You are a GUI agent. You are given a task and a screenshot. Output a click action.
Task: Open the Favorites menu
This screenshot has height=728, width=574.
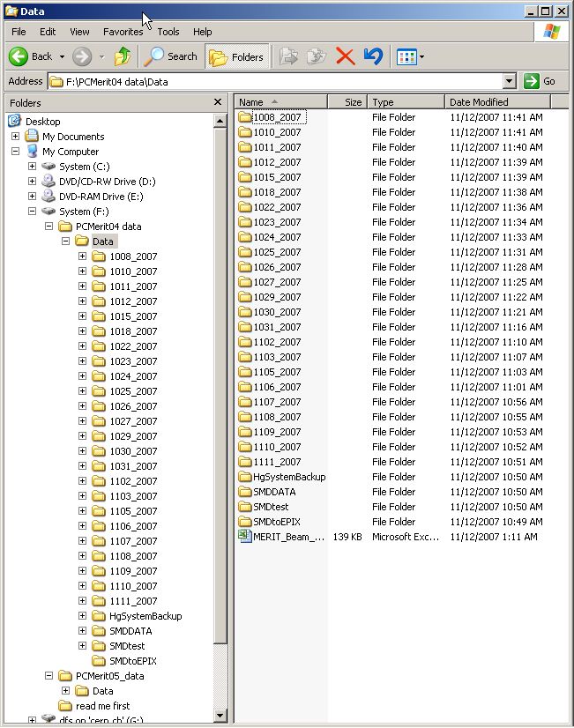click(x=123, y=32)
